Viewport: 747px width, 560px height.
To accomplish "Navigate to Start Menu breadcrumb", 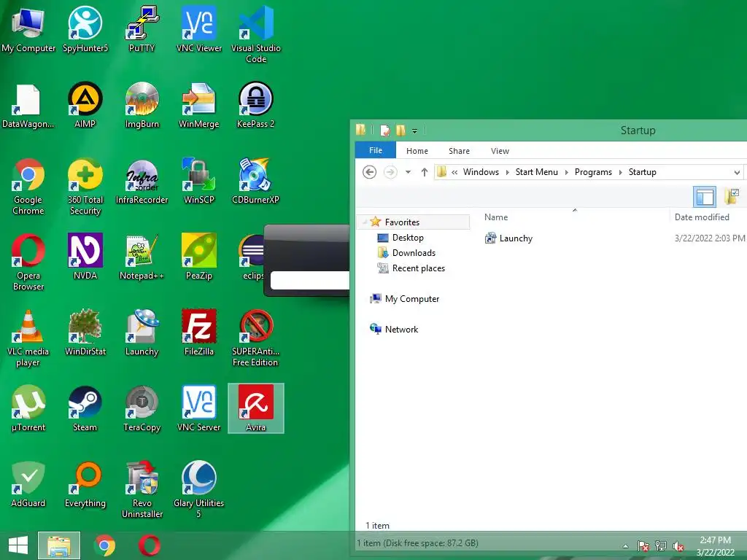I will pos(536,172).
